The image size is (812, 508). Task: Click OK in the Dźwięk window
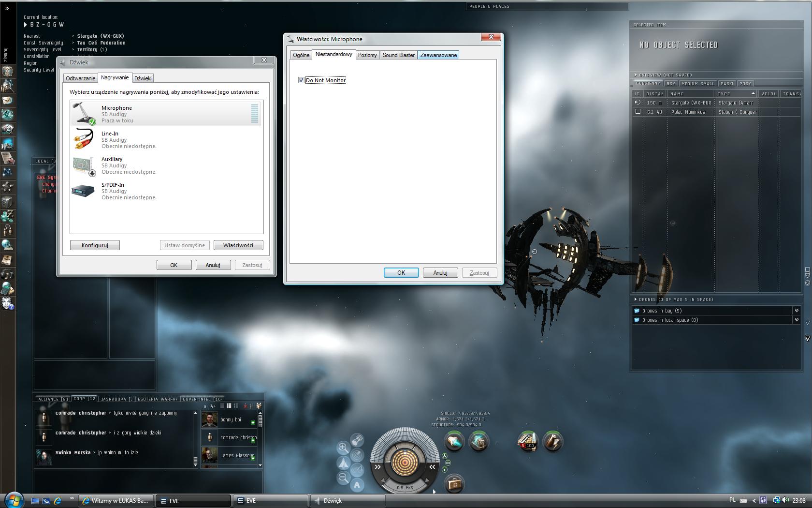click(x=174, y=265)
